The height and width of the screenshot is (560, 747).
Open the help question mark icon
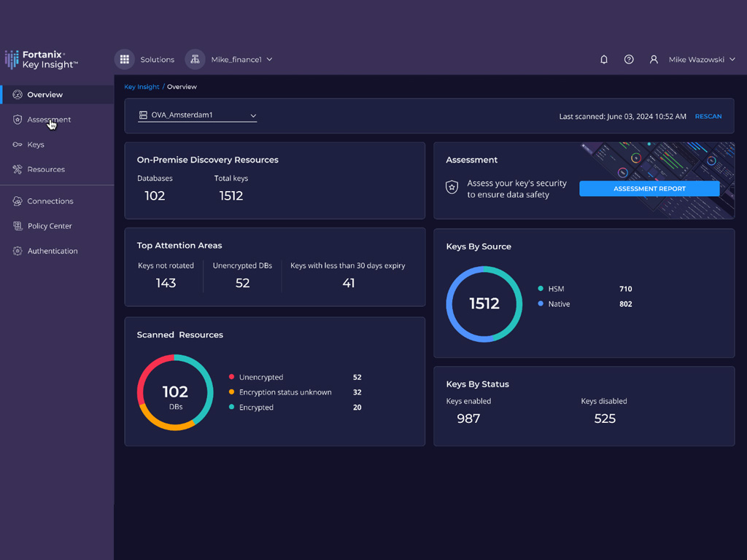click(x=629, y=60)
